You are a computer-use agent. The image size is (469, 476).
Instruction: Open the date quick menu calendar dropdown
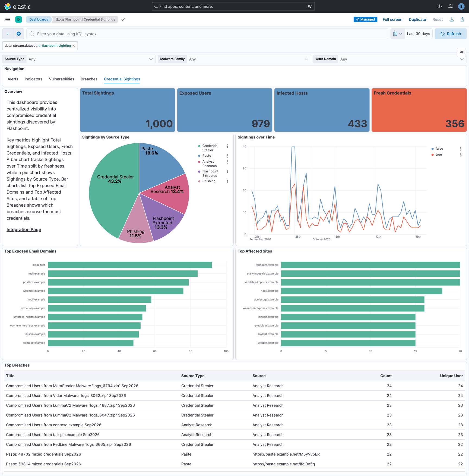398,34
